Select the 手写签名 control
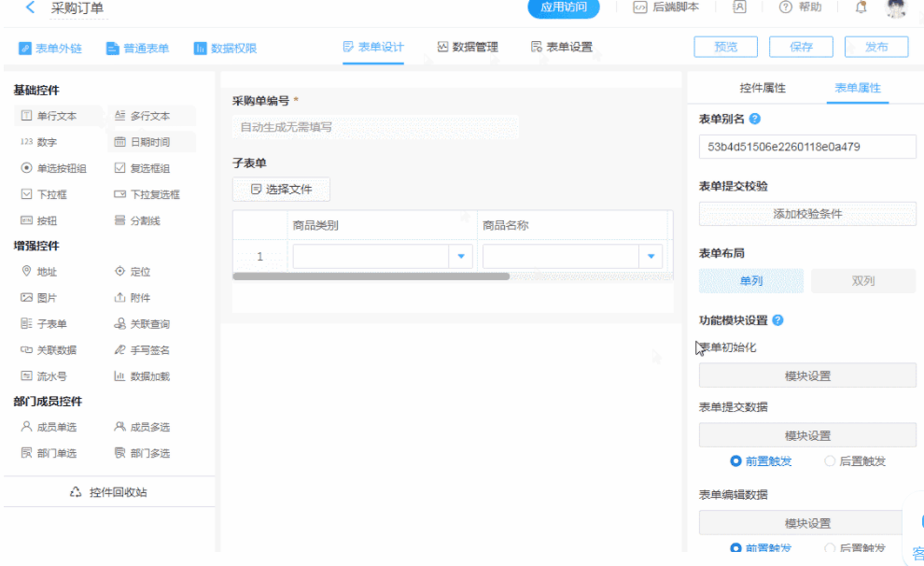924x566 pixels. (x=141, y=350)
